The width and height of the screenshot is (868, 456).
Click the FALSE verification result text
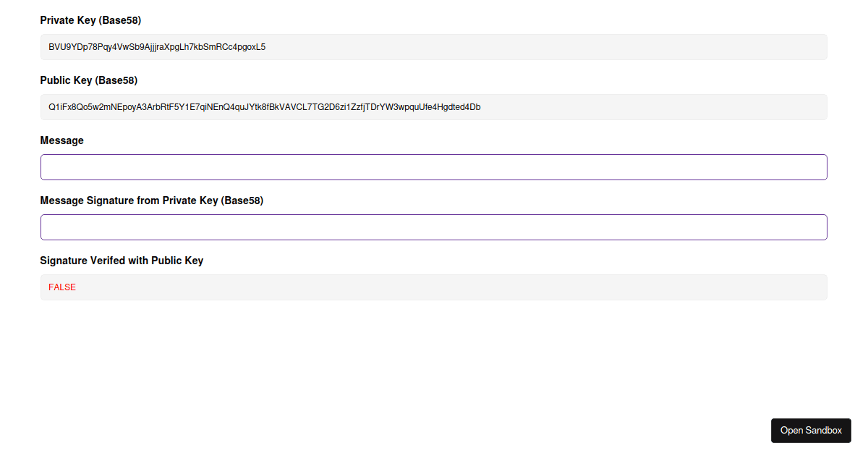click(61, 287)
